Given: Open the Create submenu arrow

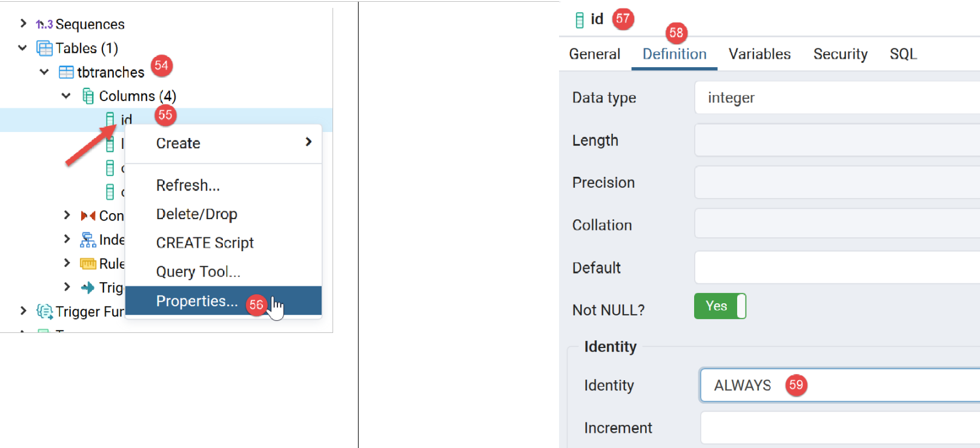Looking at the screenshot, I should click(308, 142).
